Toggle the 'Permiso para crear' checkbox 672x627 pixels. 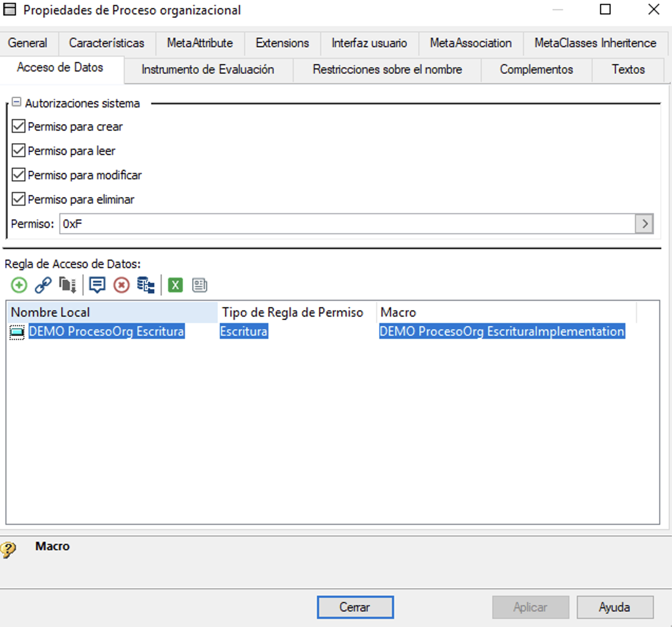point(18,126)
